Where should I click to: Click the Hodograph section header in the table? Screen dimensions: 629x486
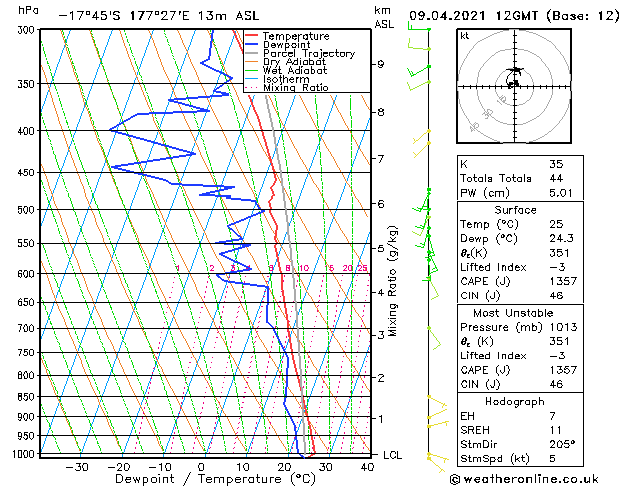coord(514,401)
